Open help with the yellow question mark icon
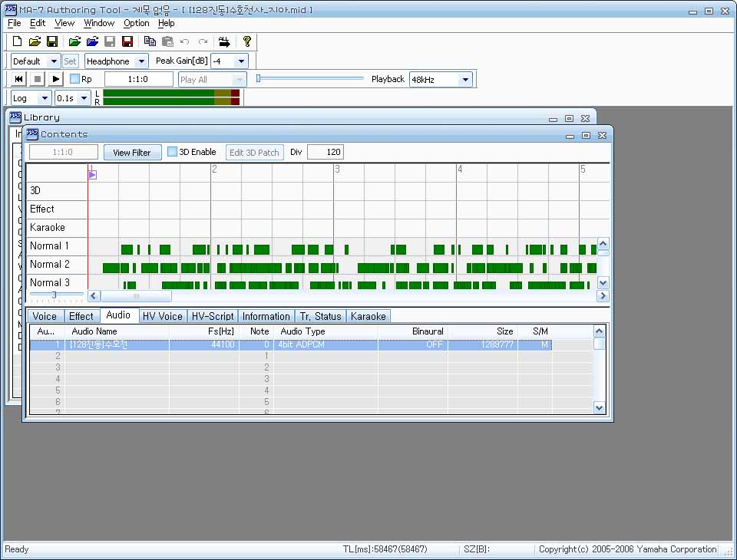The image size is (737, 560). (x=246, y=41)
